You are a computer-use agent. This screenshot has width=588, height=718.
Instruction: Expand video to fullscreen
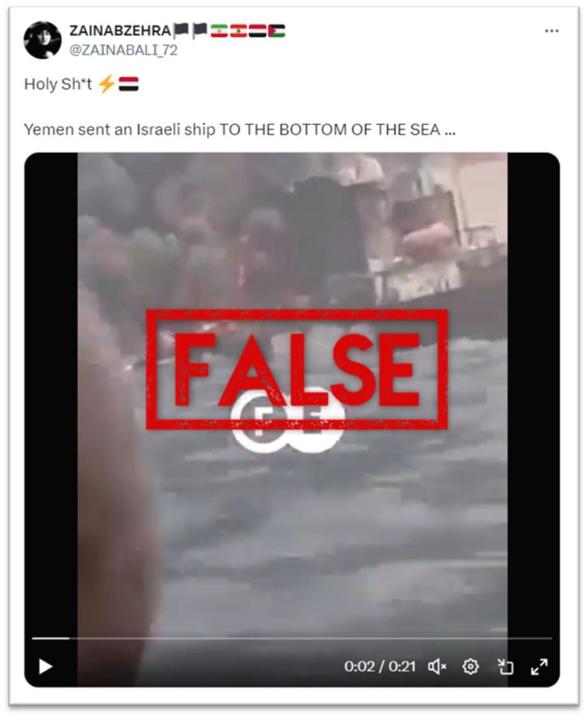(539, 667)
